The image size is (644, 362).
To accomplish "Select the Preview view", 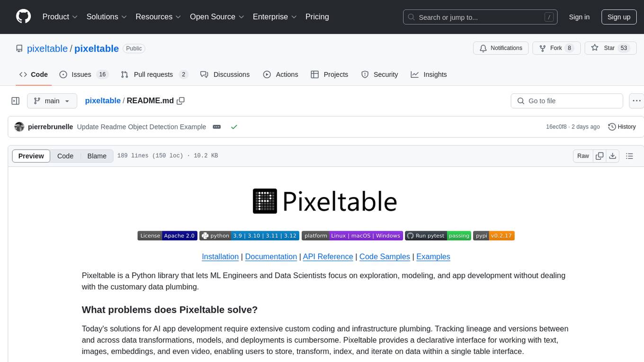I will (31, 156).
